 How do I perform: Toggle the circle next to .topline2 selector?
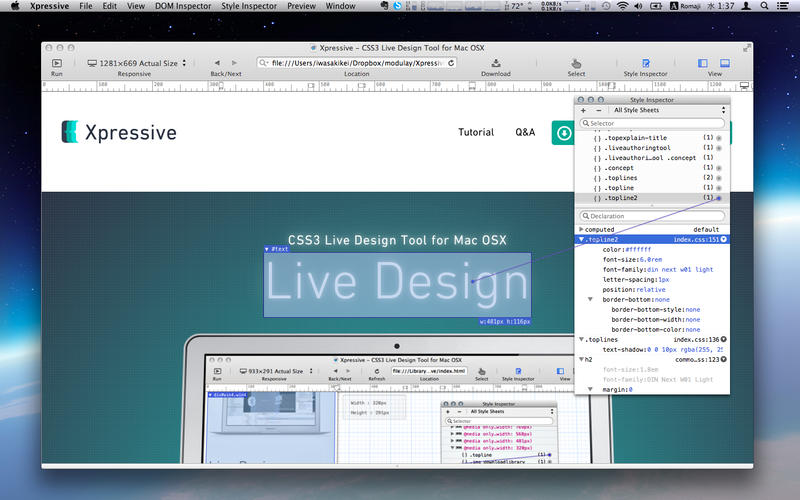click(x=719, y=198)
